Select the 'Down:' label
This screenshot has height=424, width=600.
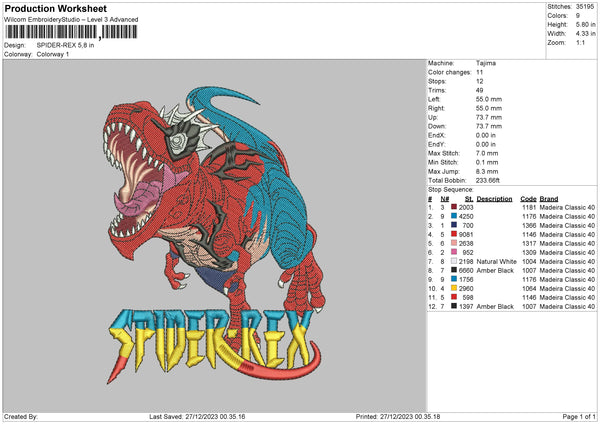(x=437, y=126)
